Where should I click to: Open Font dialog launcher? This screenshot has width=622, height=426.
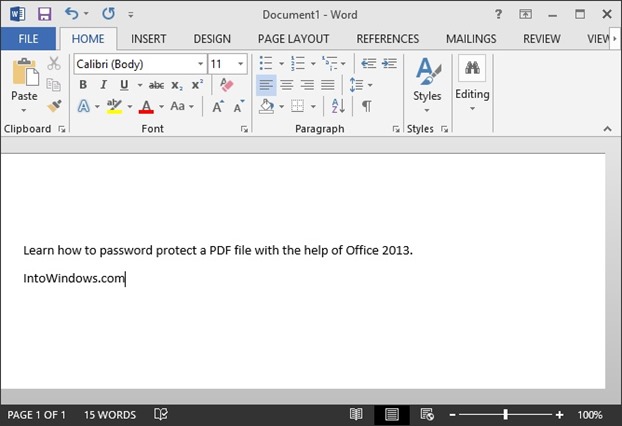coord(244,129)
